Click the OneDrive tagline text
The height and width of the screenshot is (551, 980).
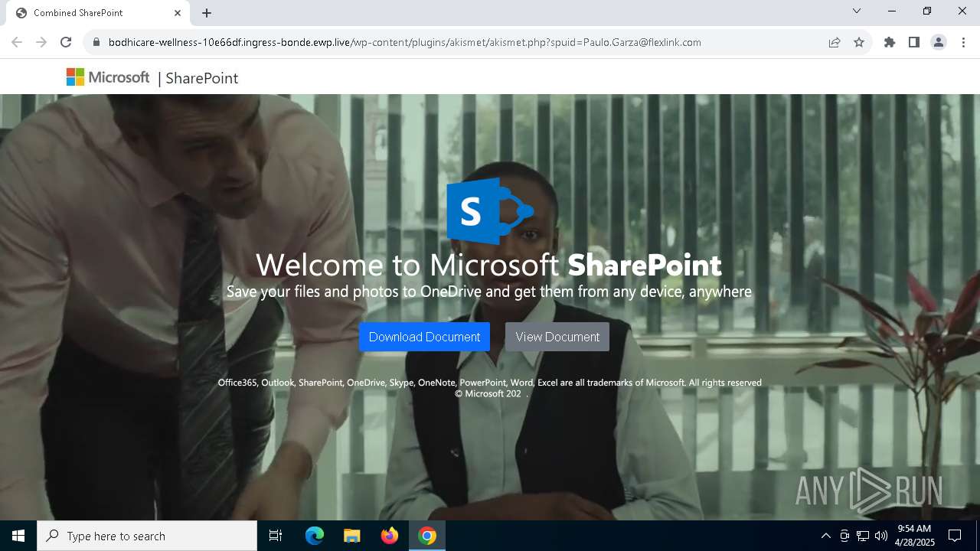[x=489, y=292]
